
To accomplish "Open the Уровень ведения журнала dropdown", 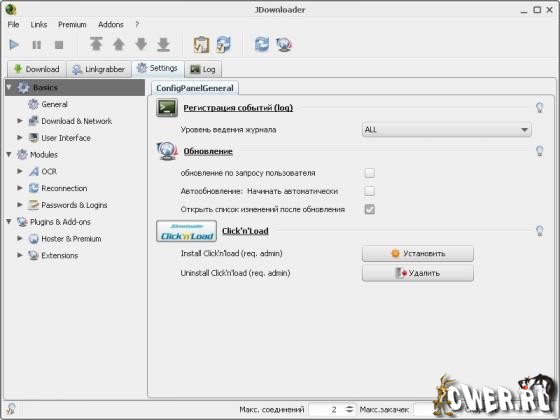I will click(446, 130).
